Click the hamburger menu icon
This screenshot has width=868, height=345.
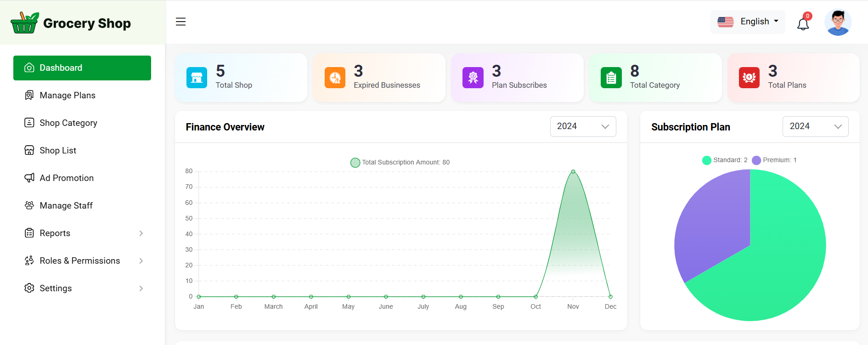(x=180, y=22)
